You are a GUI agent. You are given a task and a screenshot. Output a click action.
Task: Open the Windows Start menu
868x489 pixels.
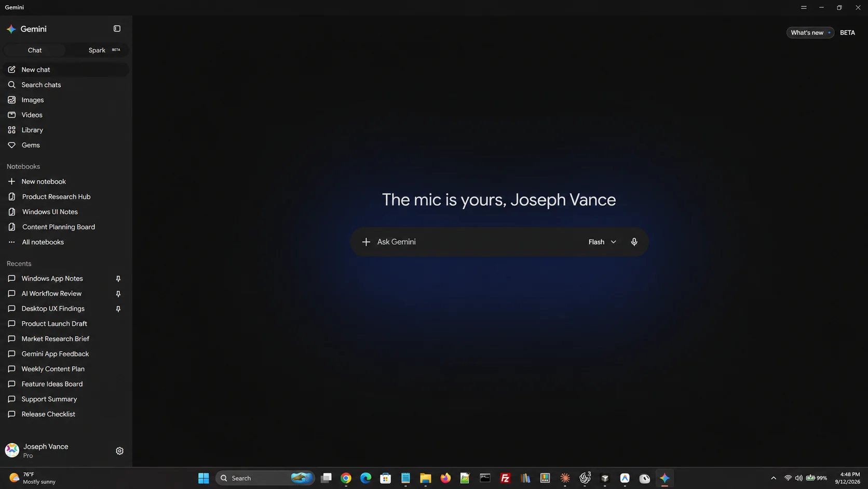[204, 478]
